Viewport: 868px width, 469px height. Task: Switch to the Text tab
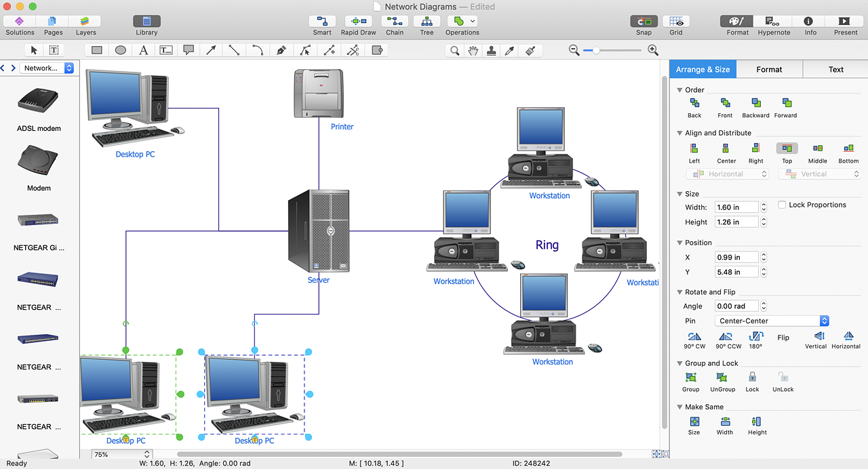pyautogui.click(x=835, y=69)
